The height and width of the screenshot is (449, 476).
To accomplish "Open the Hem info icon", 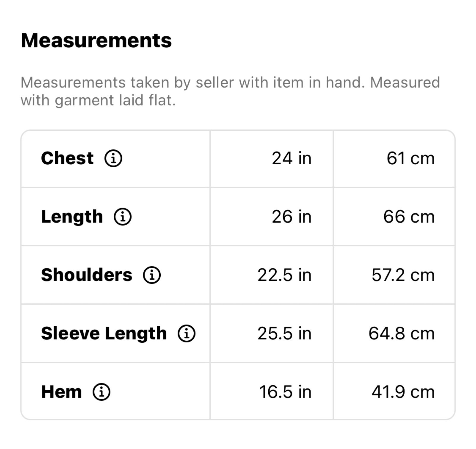I will tap(101, 392).
